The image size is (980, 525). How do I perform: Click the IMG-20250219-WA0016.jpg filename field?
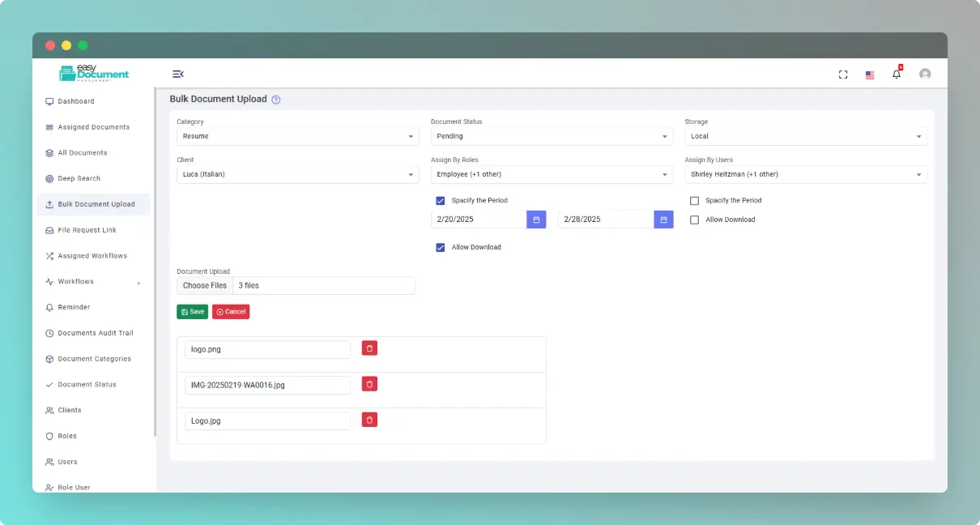(267, 385)
